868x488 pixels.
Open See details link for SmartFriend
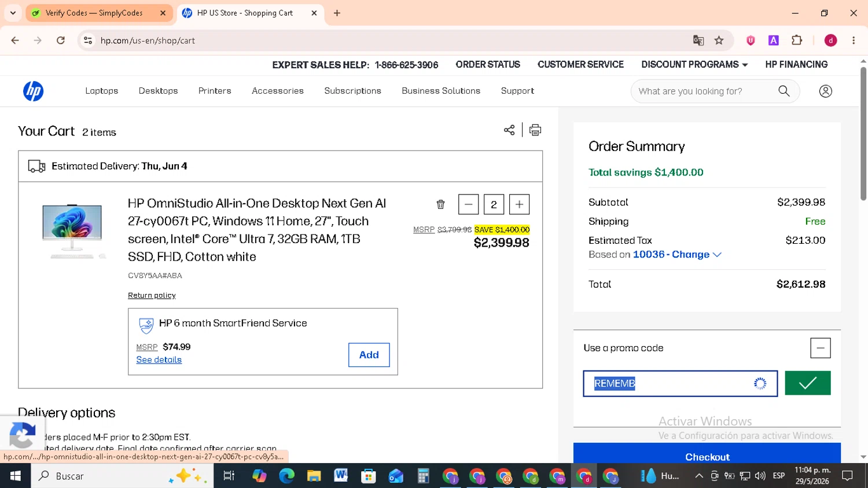point(159,359)
